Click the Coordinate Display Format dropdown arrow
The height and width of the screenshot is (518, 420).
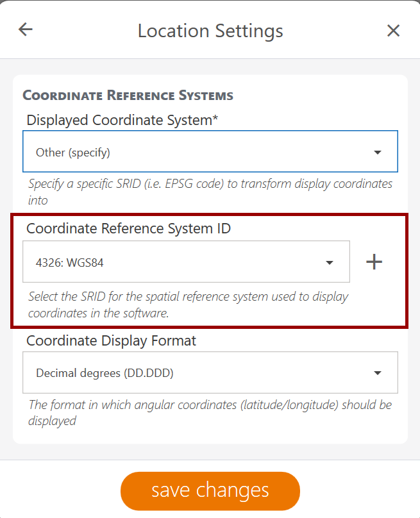(378, 373)
